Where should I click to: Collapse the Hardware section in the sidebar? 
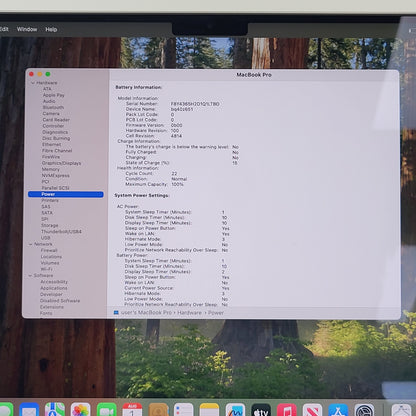click(x=33, y=83)
